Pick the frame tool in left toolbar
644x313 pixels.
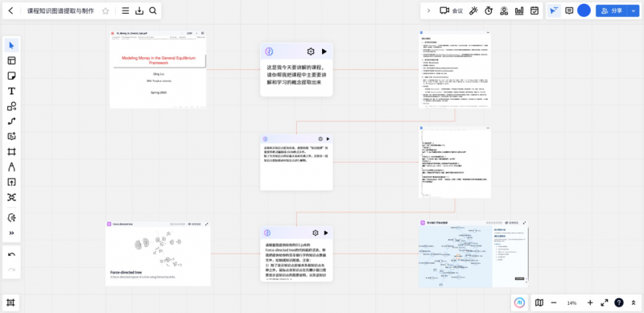click(x=11, y=152)
